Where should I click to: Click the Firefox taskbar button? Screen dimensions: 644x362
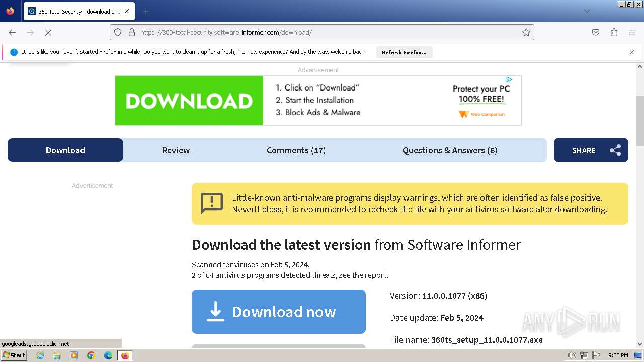coord(125,355)
